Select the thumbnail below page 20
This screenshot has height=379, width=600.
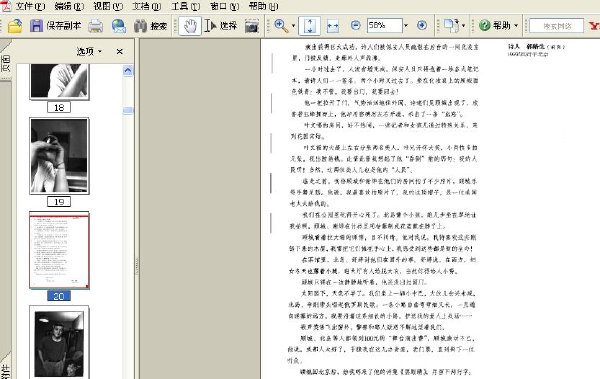click(x=59, y=342)
